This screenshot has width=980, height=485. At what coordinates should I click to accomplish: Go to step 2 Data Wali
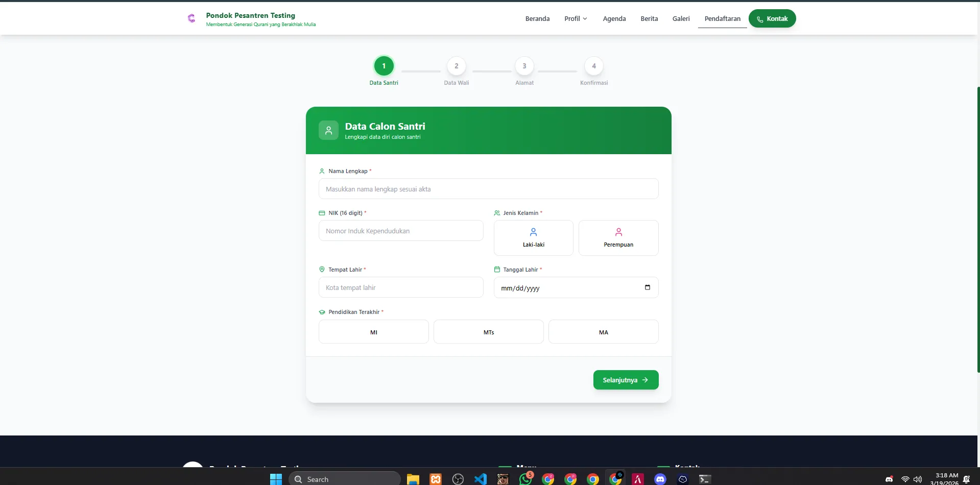click(x=456, y=66)
